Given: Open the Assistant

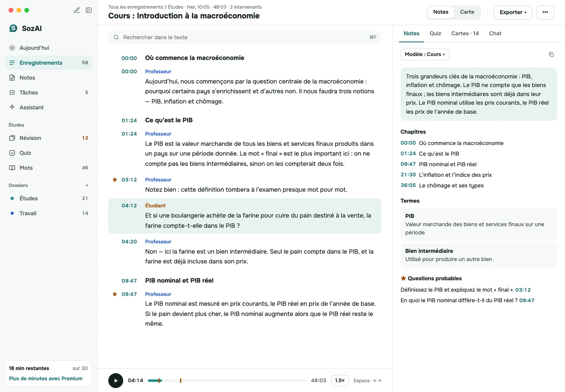Looking at the screenshot, I should (48, 107).
